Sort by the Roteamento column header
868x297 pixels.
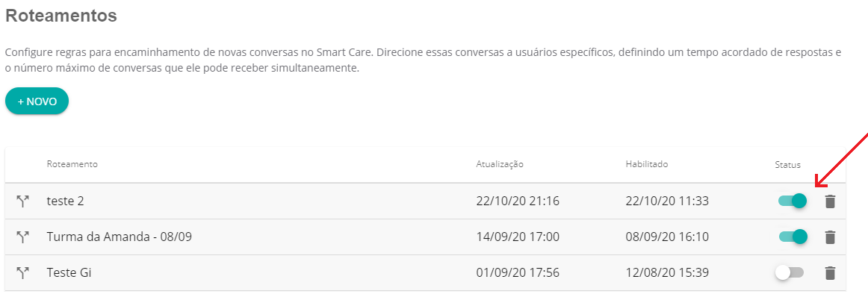click(x=72, y=164)
